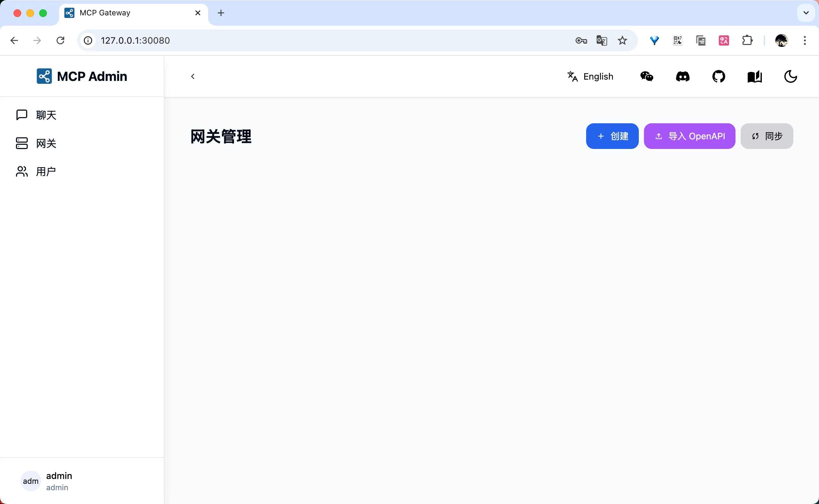The image size is (819, 504).
Task: Collapse the sidebar with chevron arrow
Action: (193, 76)
